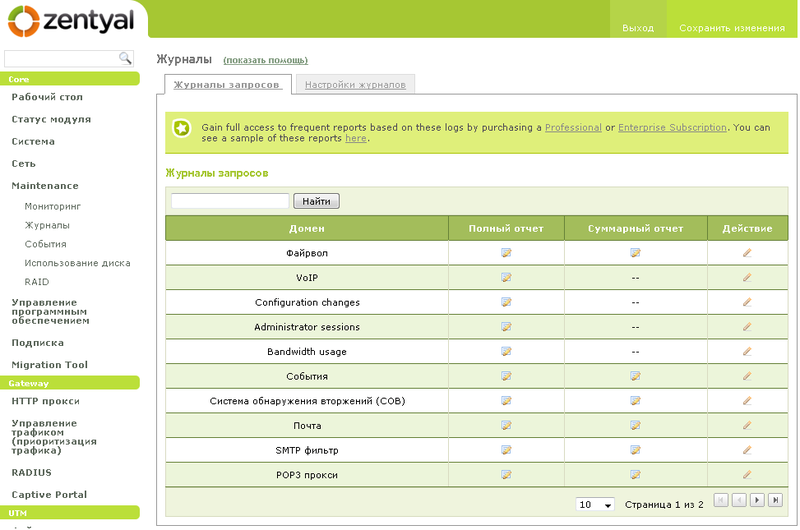Collapse Maintenance menu in sidebar
The width and height of the screenshot is (800, 530).
[45, 186]
